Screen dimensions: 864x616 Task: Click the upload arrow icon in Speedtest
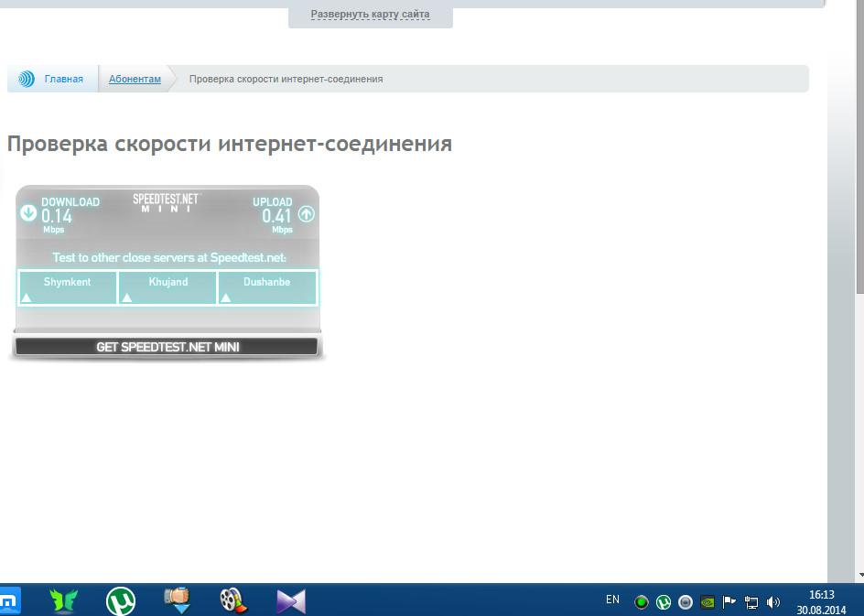click(307, 214)
